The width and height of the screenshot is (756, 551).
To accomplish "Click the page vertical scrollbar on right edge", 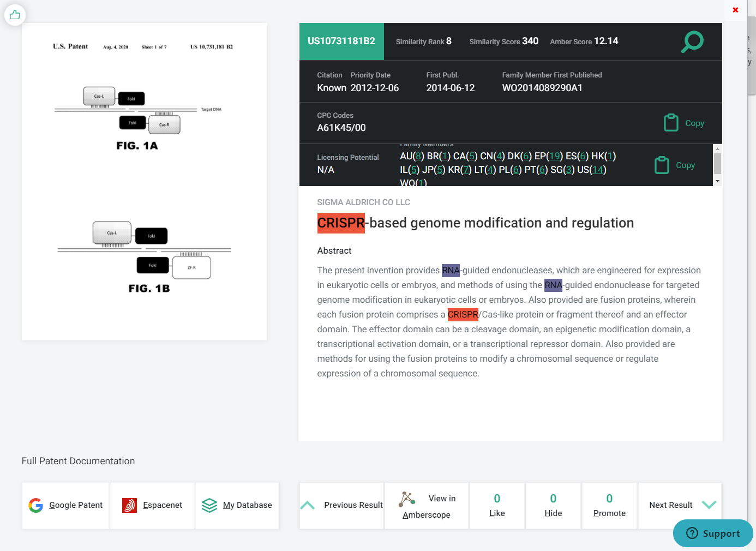I will 751,55.
